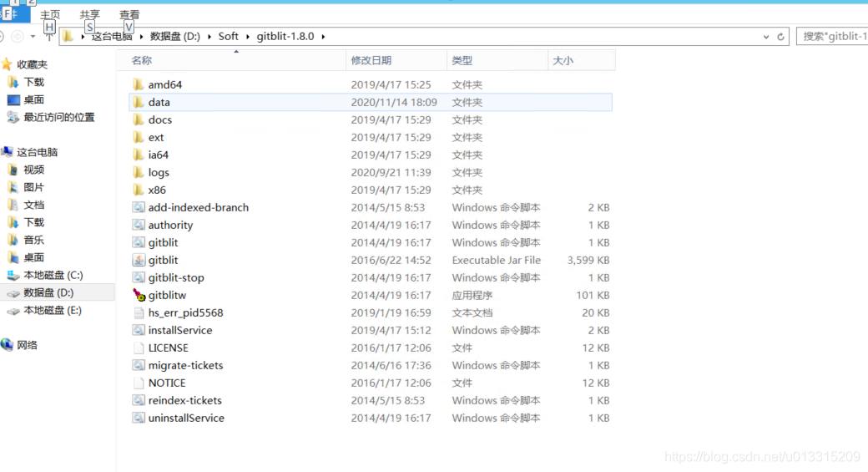
Task: Expand chevron after Soft in path
Action: (x=247, y=37)
